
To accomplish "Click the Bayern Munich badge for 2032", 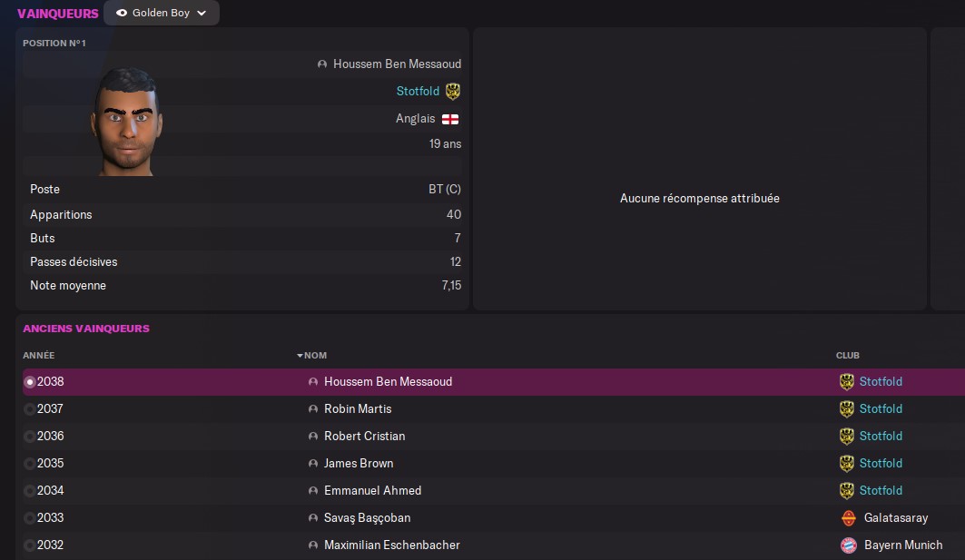I will point(847,545).
